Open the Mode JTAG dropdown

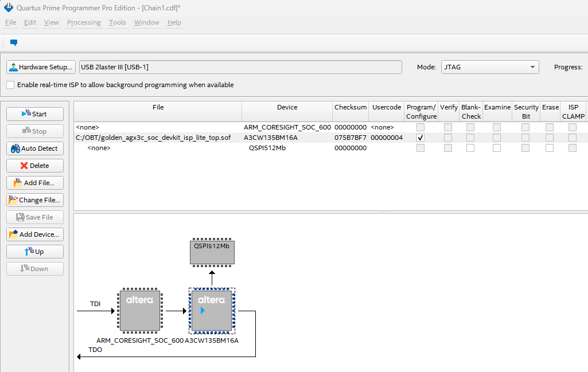pos(489,67)
